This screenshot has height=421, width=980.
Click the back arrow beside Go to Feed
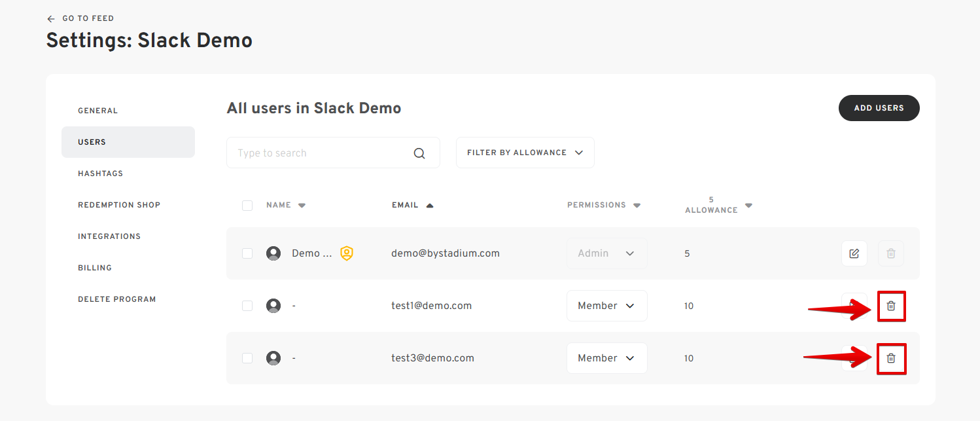[51, 19]
